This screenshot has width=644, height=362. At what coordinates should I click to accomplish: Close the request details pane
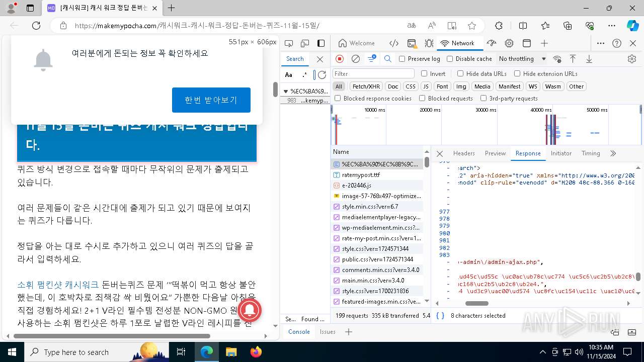(440, 153)
